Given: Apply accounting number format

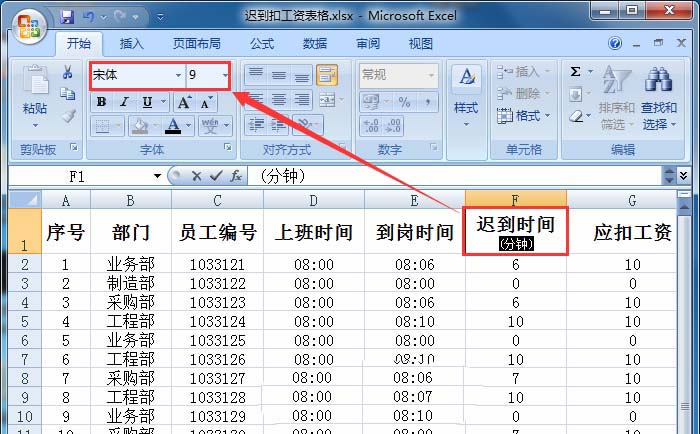Looking at the screenshot, I should (x=371, y=102).
